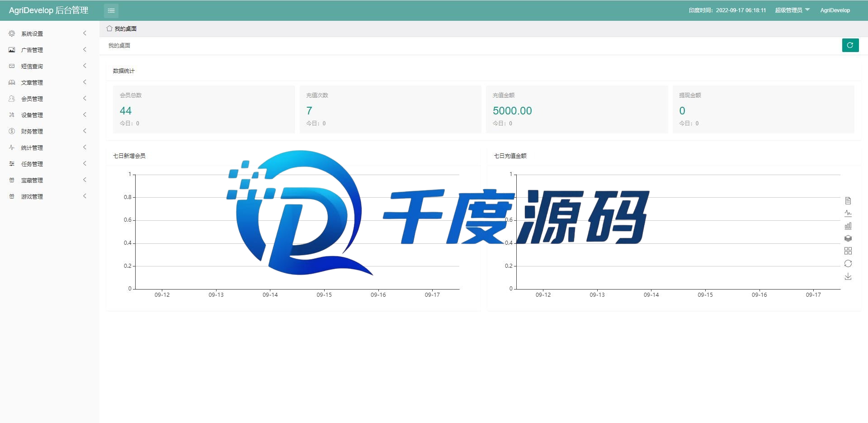868x423 pixels.
Task: Switch chart to bar type icon
Action: [x=848, y=226]
